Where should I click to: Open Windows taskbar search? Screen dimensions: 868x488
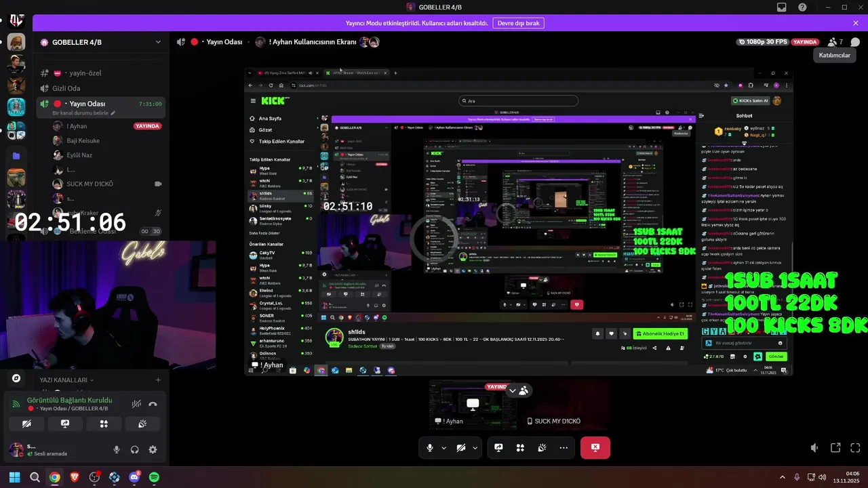(35, 477)
